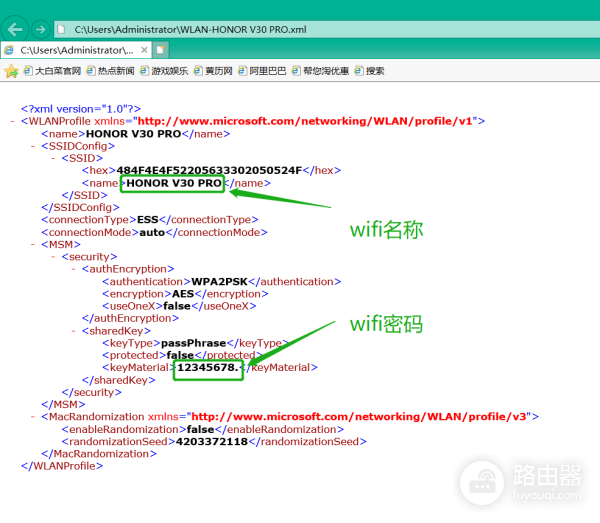Open the Favorites star icon

[11, 71]
